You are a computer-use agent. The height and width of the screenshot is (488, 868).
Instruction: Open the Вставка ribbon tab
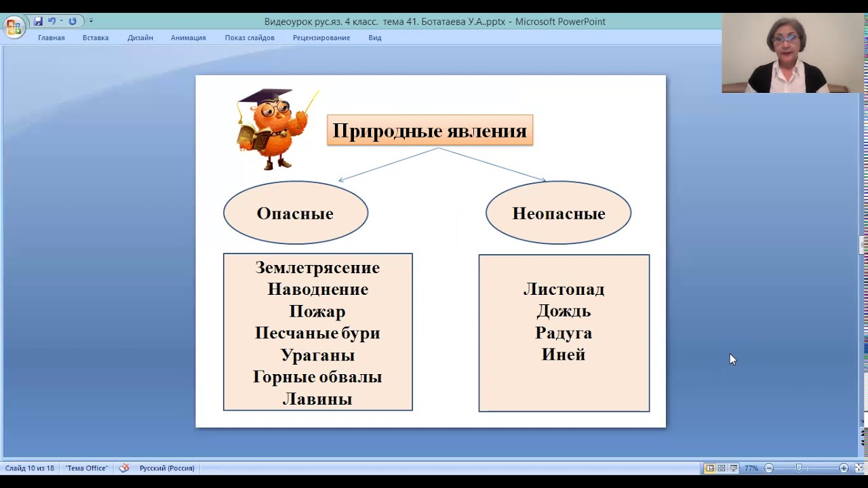(x=96, y=38)
